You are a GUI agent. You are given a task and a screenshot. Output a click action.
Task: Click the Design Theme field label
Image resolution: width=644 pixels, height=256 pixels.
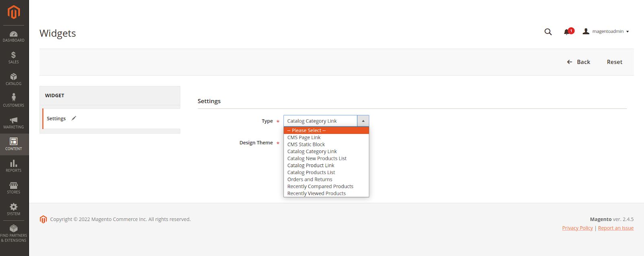(256, 143)
